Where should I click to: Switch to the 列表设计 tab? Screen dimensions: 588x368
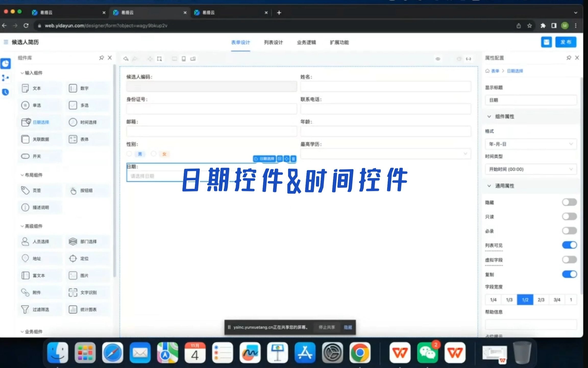pos(273,42)
